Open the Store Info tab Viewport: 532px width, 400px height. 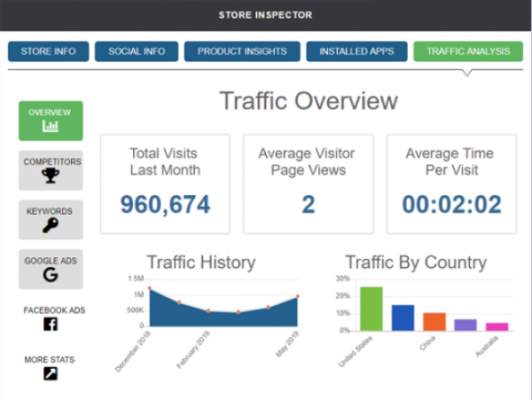pos(48,51)
